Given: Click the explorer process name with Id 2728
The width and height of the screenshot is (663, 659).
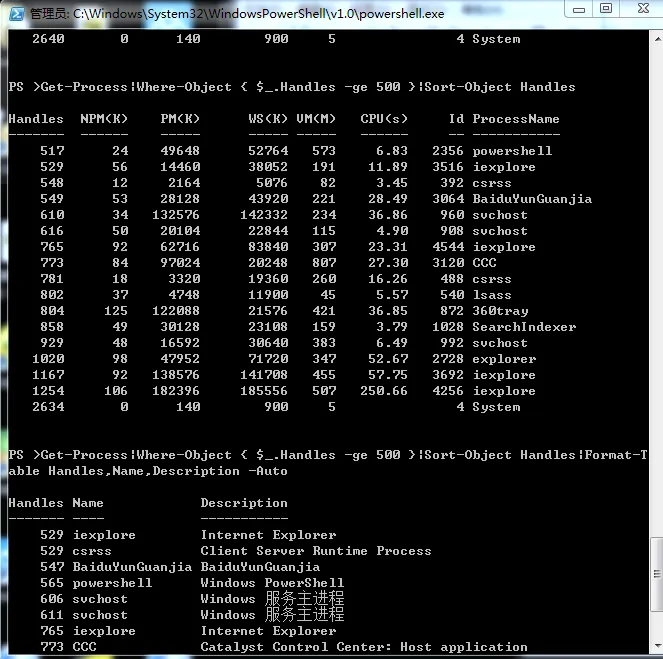Looking at the screenshot, I should [x=504, y=359].
